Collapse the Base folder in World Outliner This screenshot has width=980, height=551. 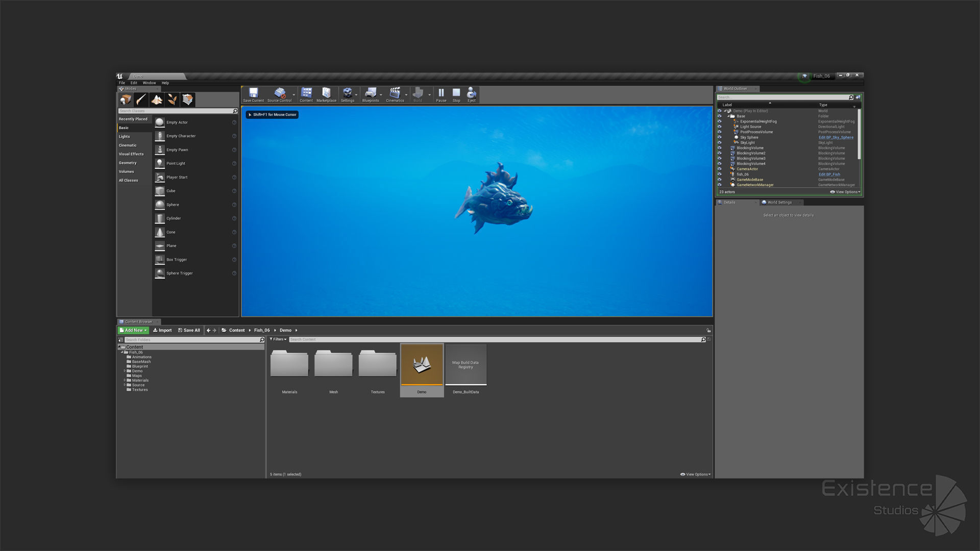tap(729, 116)
